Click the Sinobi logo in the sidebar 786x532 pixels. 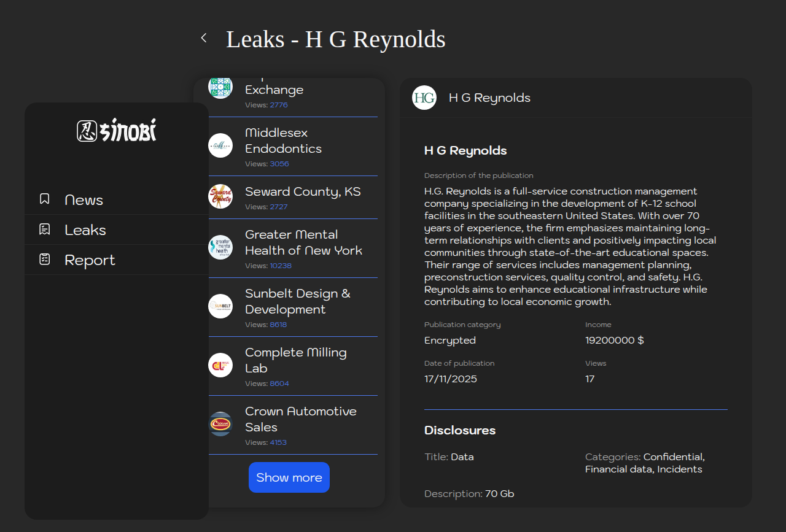pyautogui.click(x=117, y=131)
